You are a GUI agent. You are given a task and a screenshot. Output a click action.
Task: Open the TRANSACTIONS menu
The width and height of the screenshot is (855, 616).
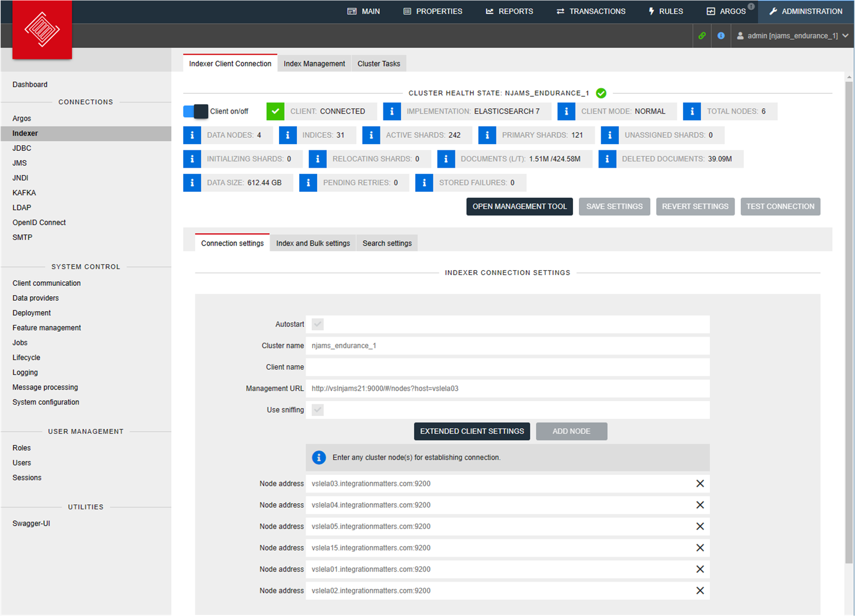591,11
